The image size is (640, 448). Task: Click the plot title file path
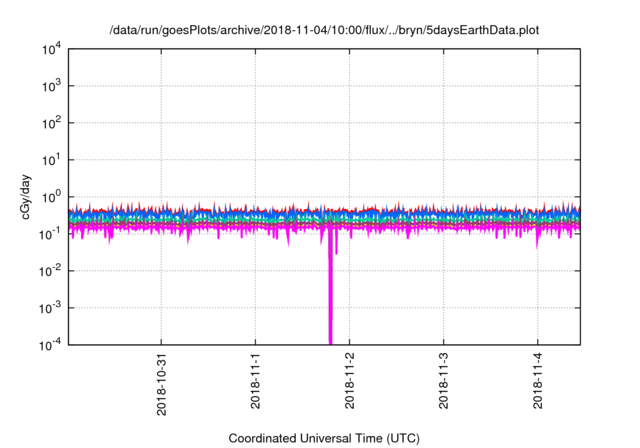324,30
